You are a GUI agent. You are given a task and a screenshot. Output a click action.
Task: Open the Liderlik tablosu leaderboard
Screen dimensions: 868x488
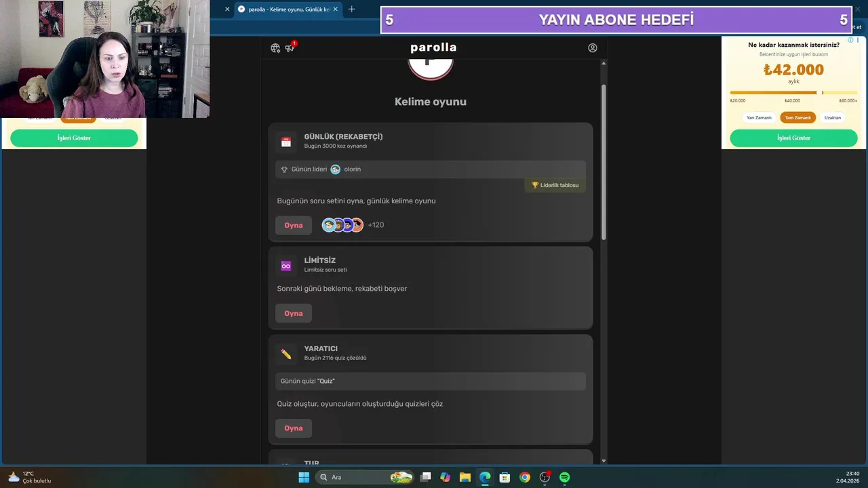coord(555,185)
